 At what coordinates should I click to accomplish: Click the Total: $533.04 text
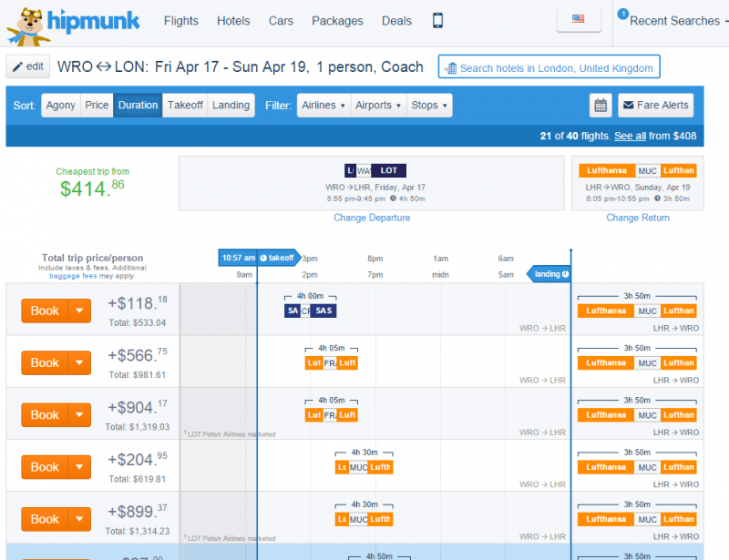[138, 322]
